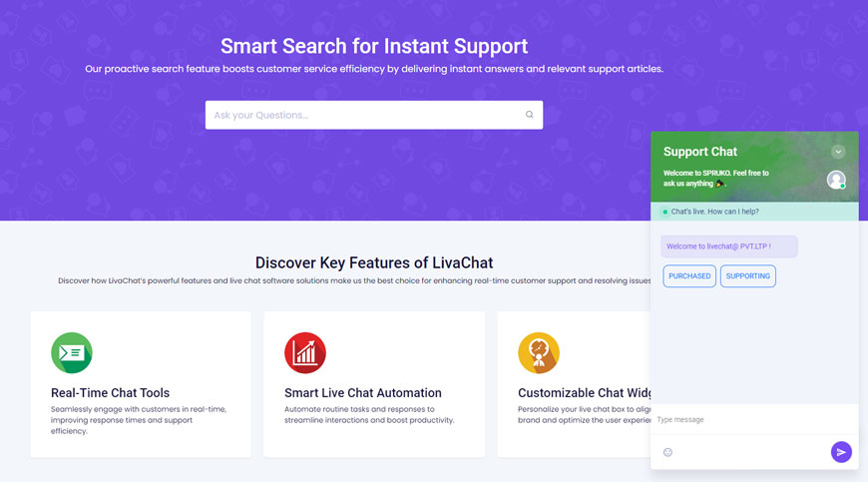The width and height of the screenshot is (868, 482).
Task: Open the Real-Time Chat Tools heading
Action: 110,393
